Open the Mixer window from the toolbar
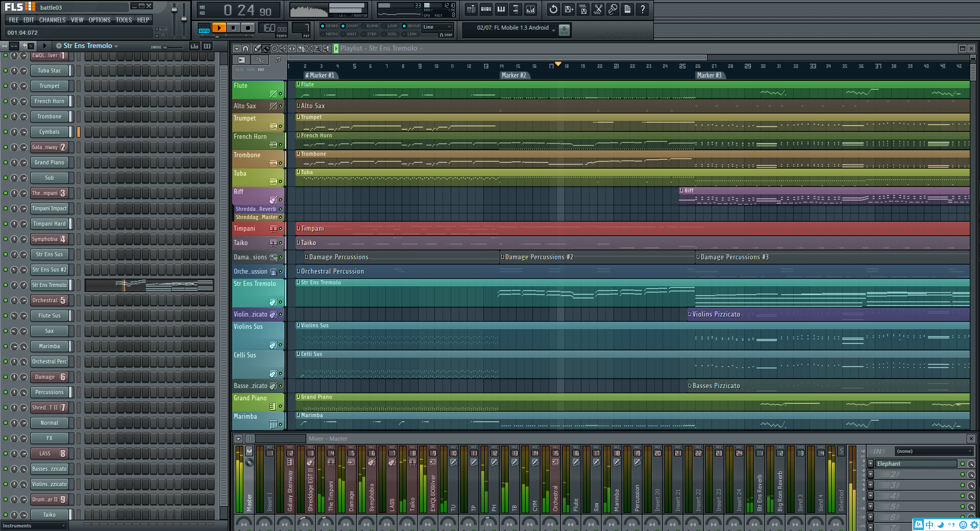The image size is (980, 531). [x=531, y=9]
